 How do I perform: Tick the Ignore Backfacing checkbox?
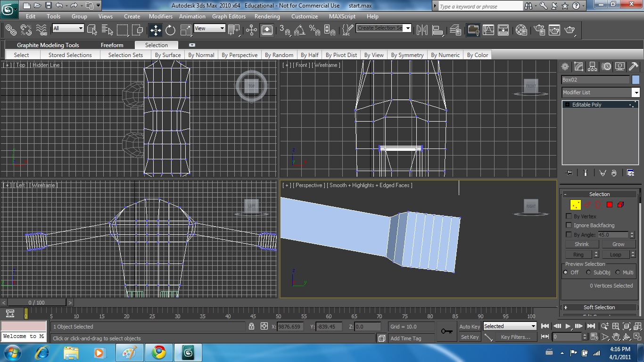569,225
